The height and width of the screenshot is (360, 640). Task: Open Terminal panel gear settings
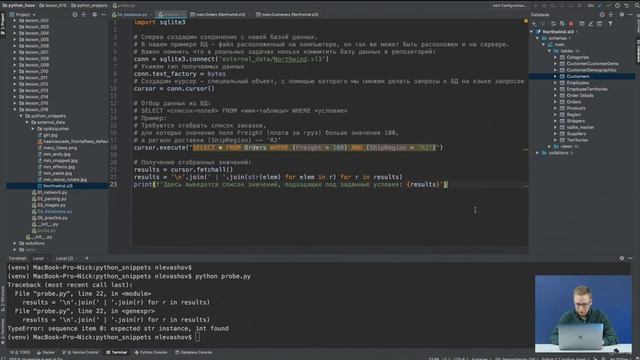coord(622,258)
